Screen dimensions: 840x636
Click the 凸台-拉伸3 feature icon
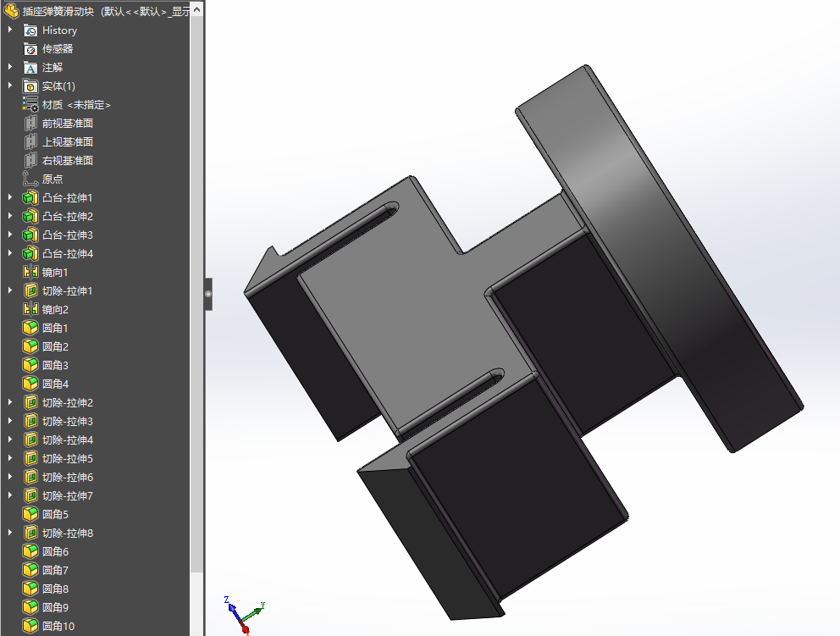[30, 235]
